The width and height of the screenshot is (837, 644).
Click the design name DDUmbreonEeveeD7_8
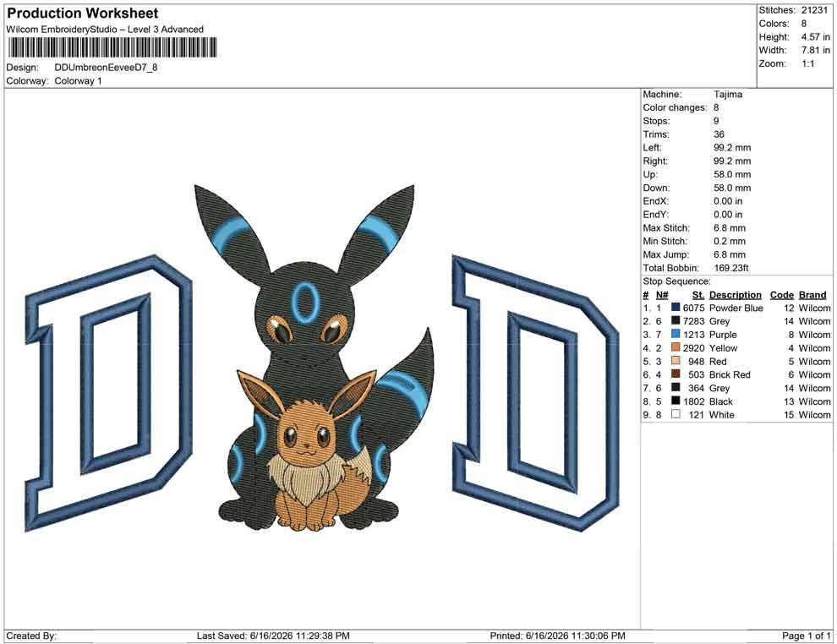pos(107,68)
